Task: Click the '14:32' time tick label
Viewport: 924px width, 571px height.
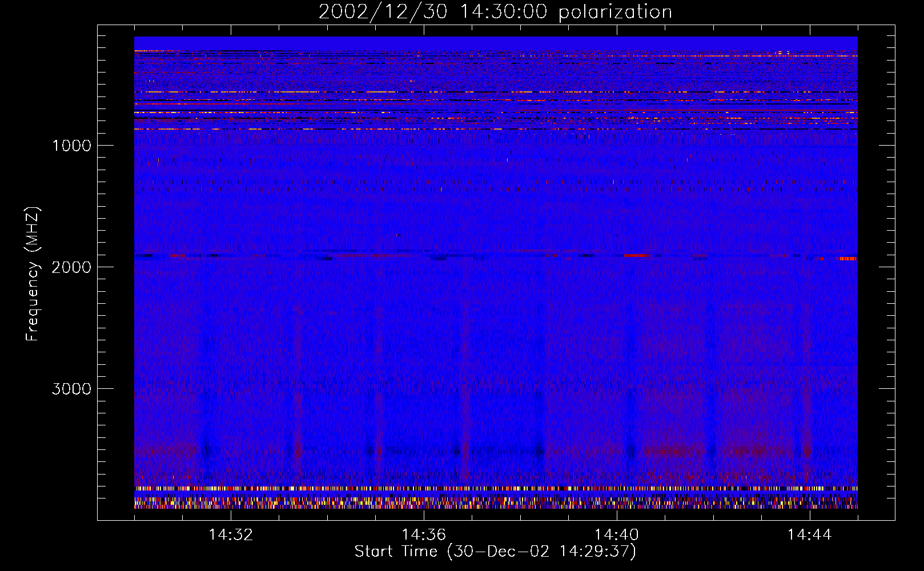Action: click(x=231, y=535)
